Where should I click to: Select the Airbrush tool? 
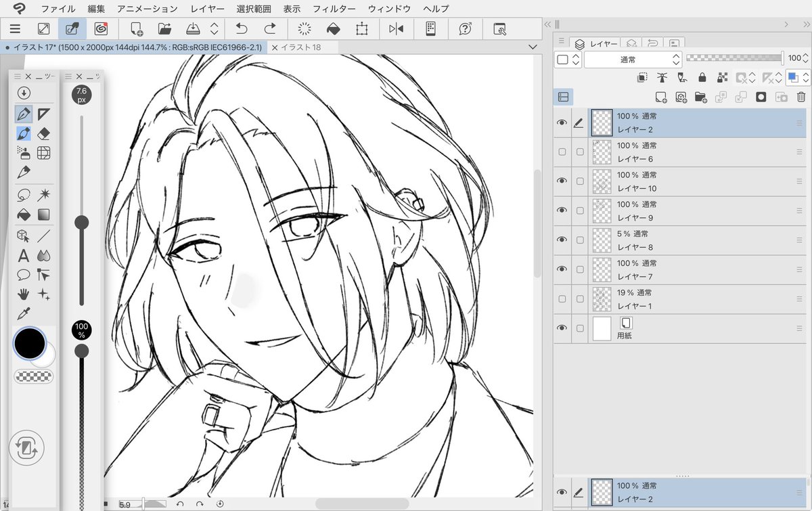(x=24, y=153)
